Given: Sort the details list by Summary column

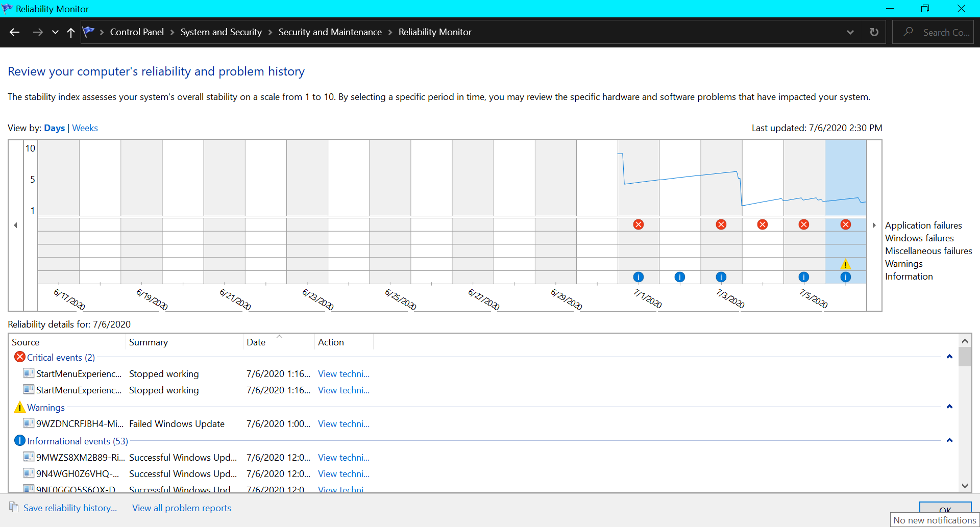Looking at the screenshot, I should (x=184, y=342).
